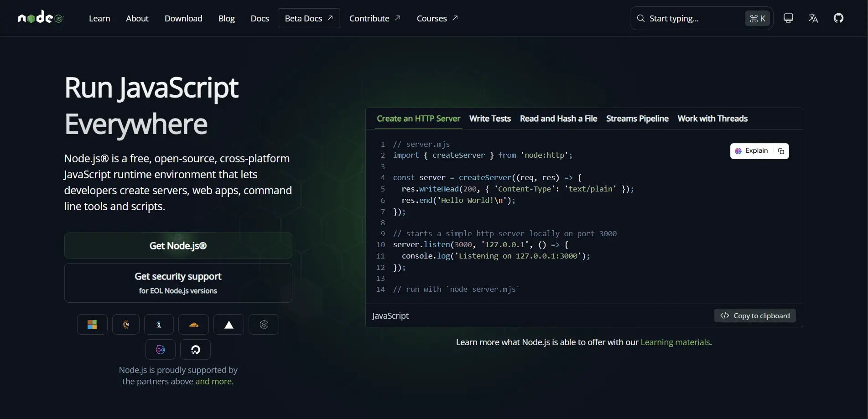This screenshot has width=868, height=419.
Task: Click the JavaScript language label below code
Action: click(x=390, y=316)
